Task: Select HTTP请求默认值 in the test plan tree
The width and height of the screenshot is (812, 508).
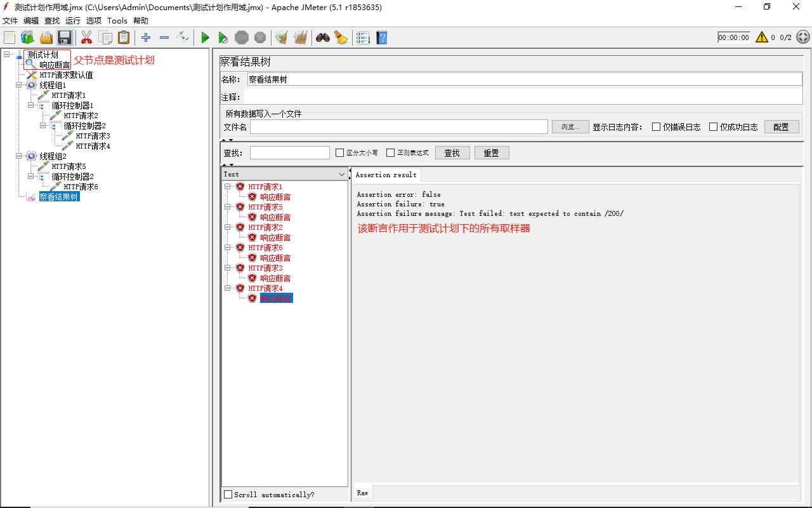Action: pyautogui.click(x=66, y=75)
